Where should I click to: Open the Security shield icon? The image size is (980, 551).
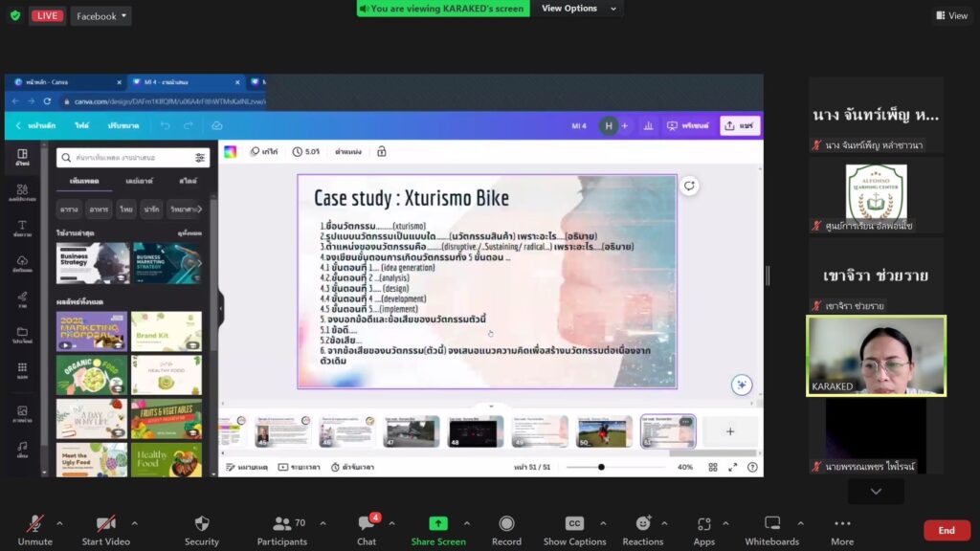(x=201, y=524)
